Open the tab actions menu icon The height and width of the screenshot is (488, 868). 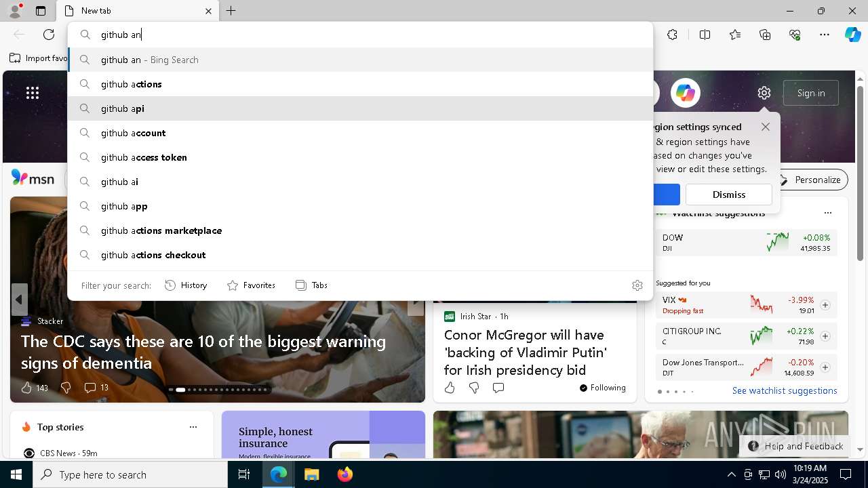[41, 11]
